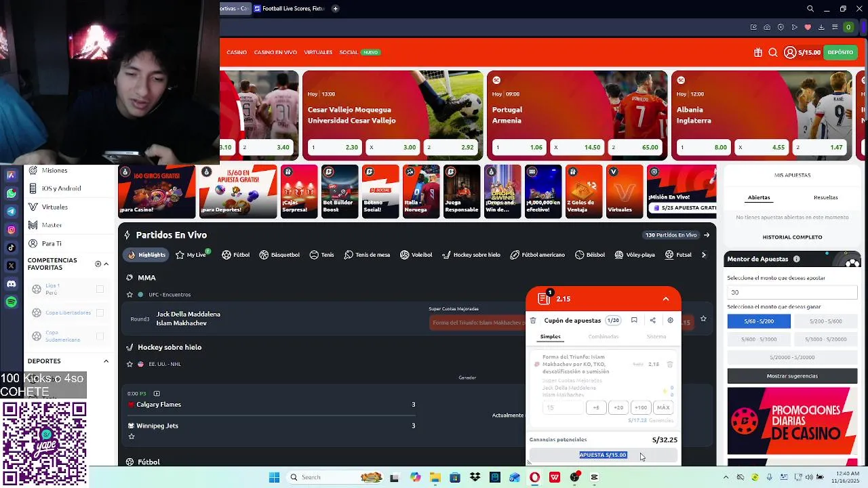Select the Simples bet slip tab

(550, 337)
